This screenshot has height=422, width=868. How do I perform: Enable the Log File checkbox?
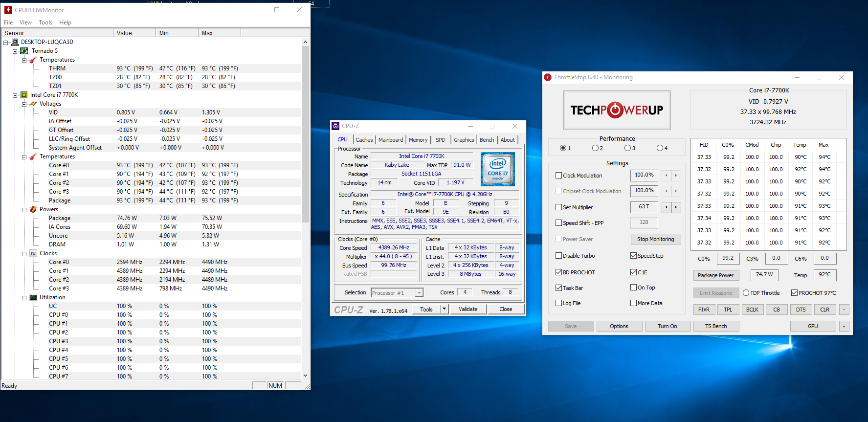(558, 303)
